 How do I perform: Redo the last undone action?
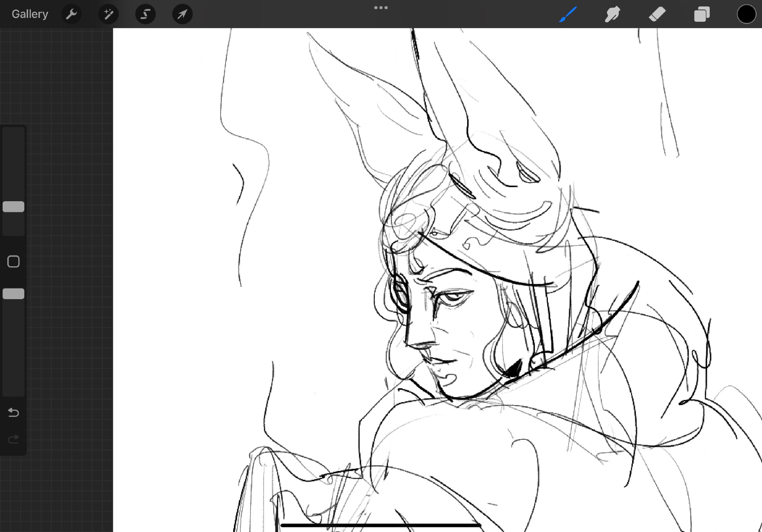click(14, 439)
